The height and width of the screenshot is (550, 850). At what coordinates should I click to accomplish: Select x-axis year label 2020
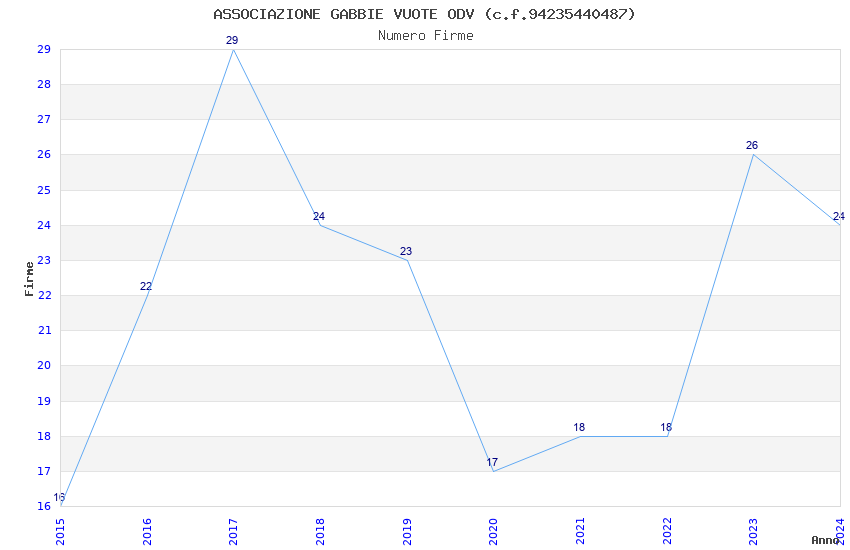[x=493, y=532]
